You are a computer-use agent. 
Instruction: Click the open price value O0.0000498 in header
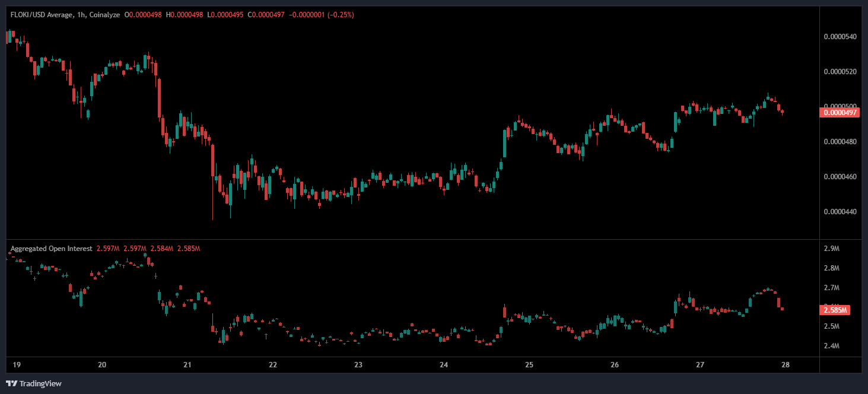(144, 15)
